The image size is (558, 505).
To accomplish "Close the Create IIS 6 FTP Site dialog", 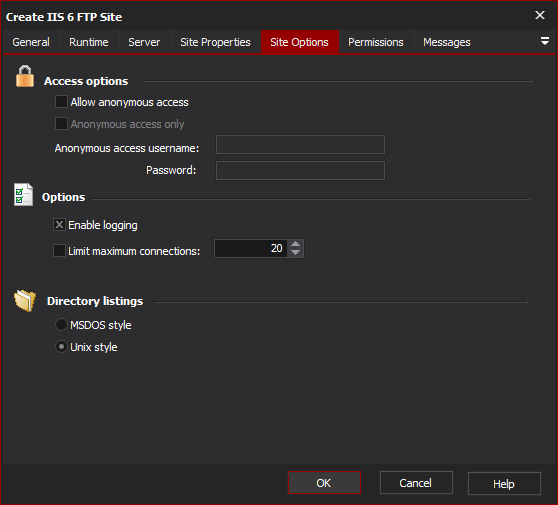I will click(540, 15).
